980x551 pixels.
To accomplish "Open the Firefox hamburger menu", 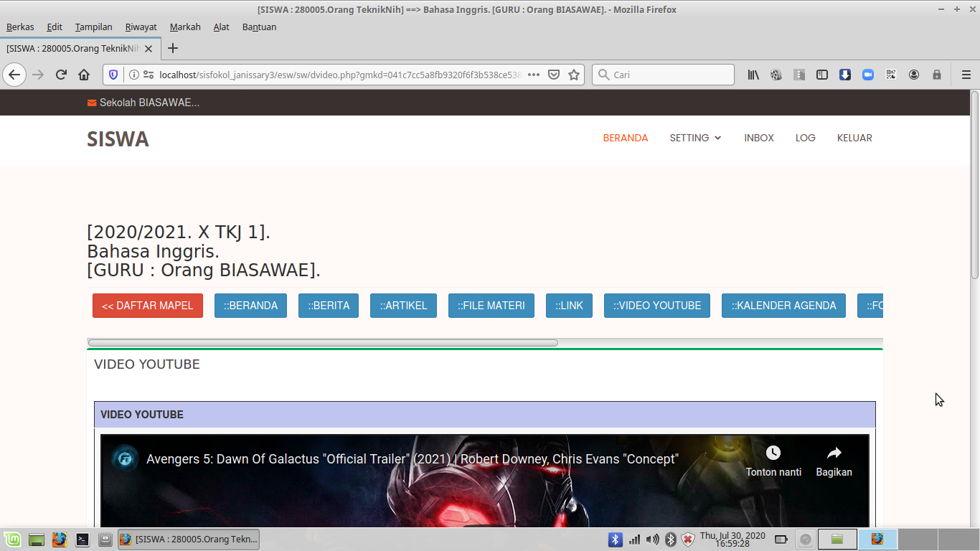I will [966, 75].
